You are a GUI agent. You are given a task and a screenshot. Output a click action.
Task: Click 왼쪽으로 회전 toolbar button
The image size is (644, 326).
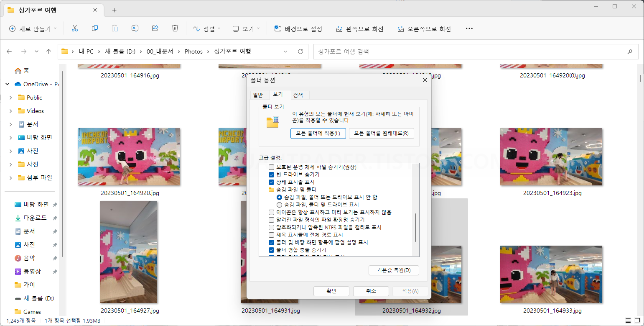(360, 28)
